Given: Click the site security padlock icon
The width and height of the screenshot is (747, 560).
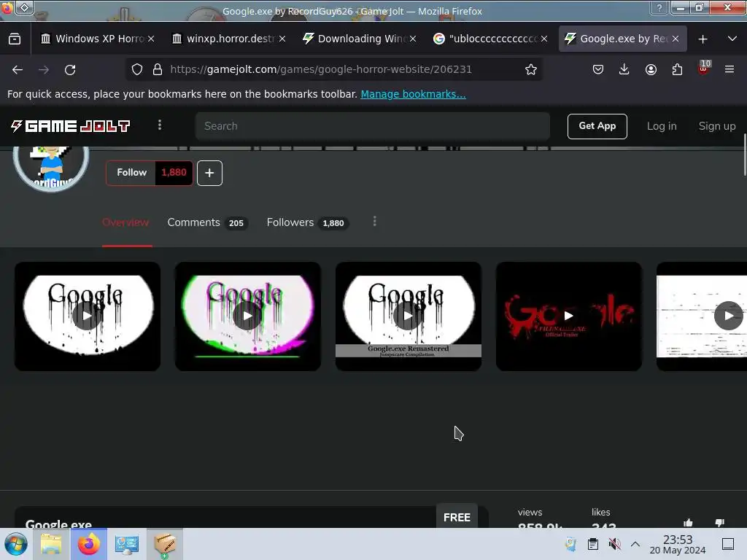Looking at the screenshot, I should pos(158,69).
